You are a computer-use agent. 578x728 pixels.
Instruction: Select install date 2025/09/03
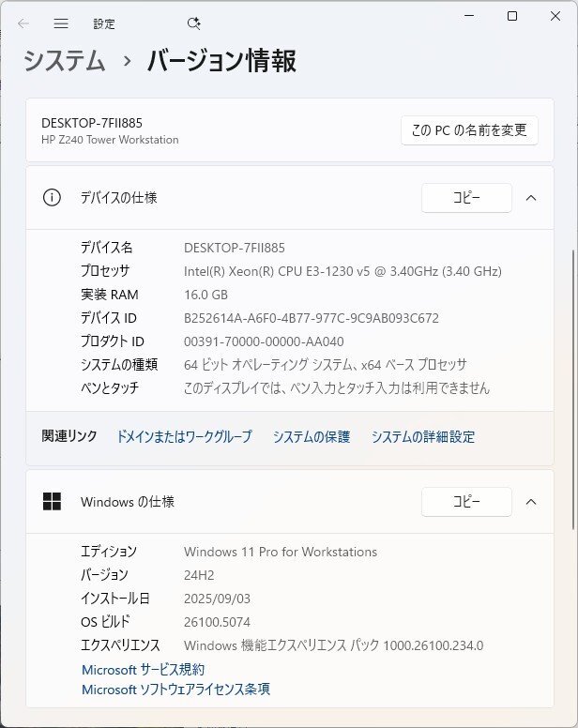tap(217, 599)
